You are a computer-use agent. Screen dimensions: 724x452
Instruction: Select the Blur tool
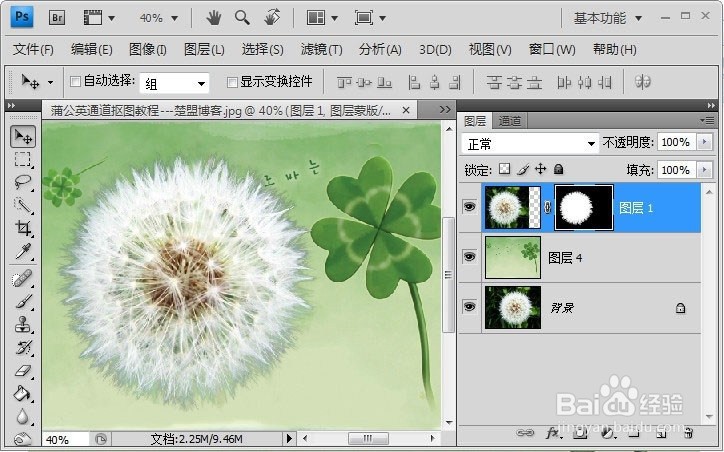(23, 416)
